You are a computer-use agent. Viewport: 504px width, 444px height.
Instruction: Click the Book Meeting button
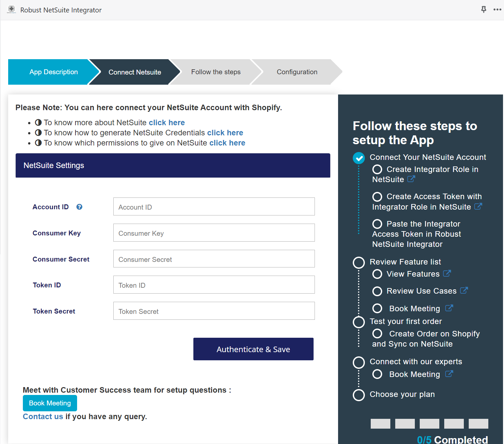pyautogui.click(x=50, y=403)
